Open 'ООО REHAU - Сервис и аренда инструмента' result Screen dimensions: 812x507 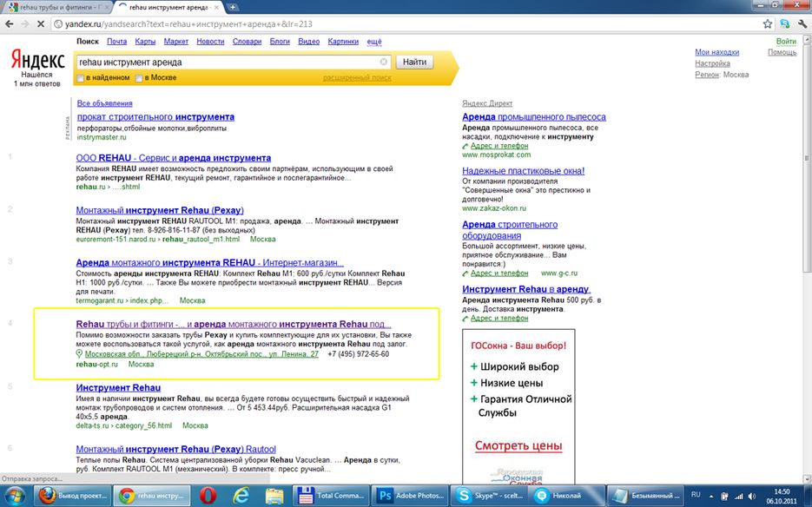pos(174,158)
